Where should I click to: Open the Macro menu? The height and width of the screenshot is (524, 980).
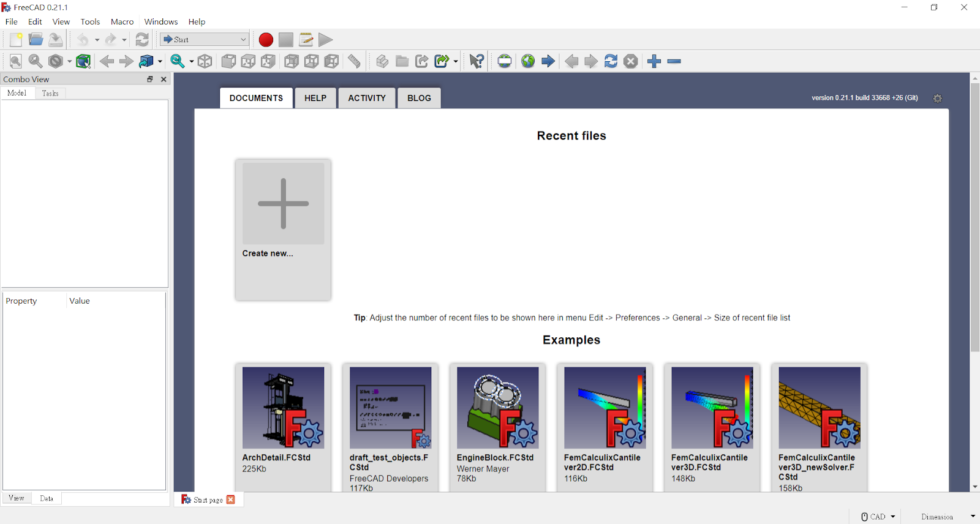point(122,21)
